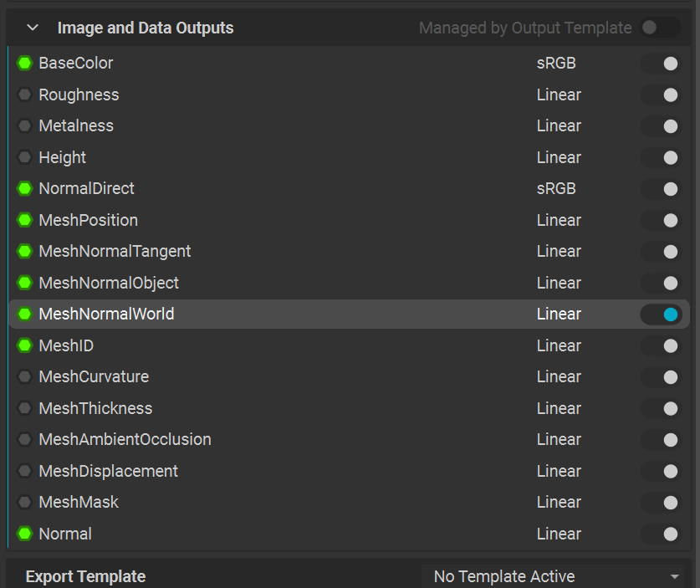Click the MeshDisplacement output label

click(108, 471)
